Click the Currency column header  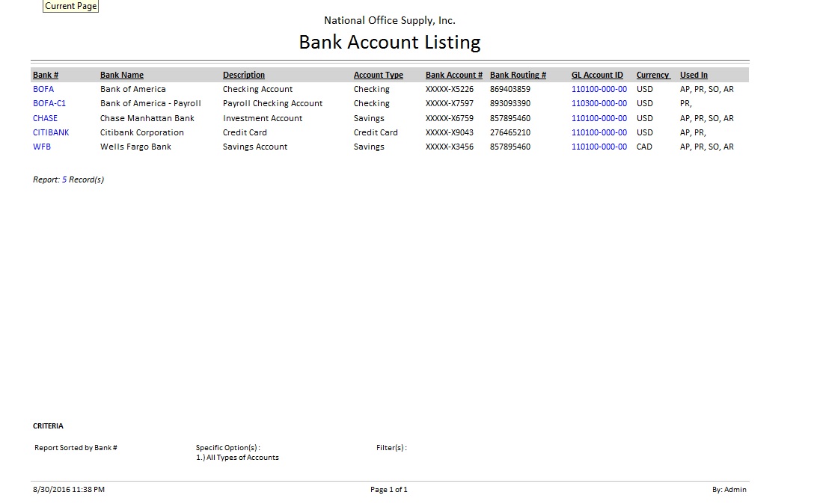[x=652, y=75]
